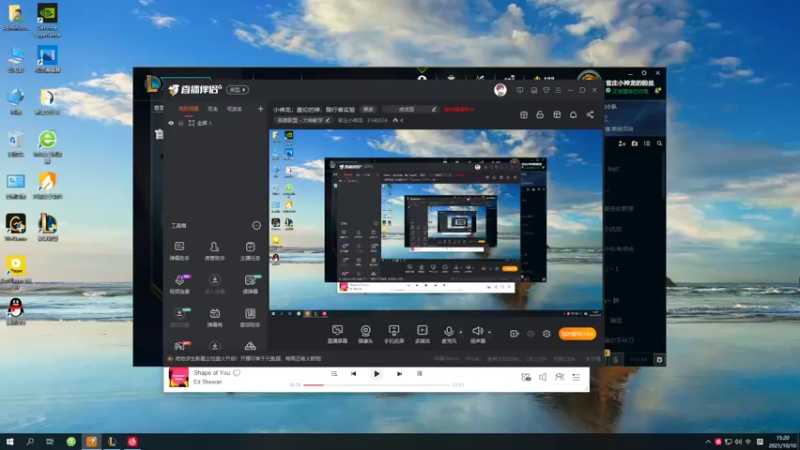800x450 pixels.
Task: Select the second scene tab
Action: [x=213, y=109]
